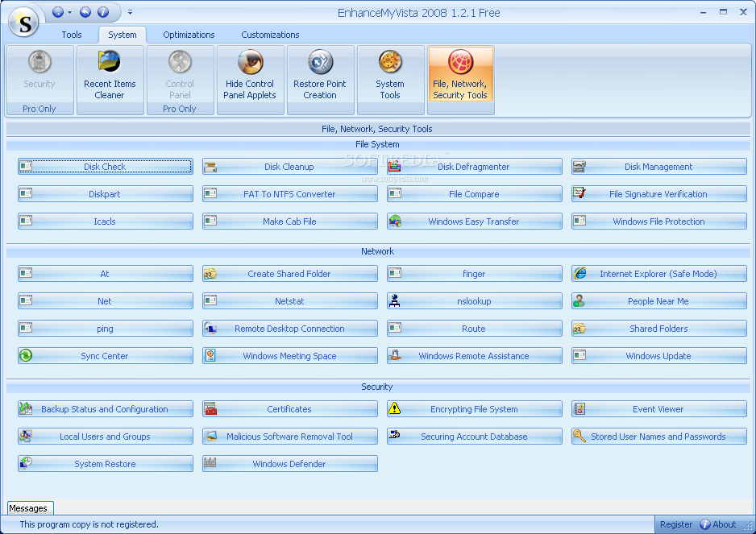This screenshot has height=534, width=756.
Task: Run Diskpart
Action: pyautogui.click(x=105, y=194)
